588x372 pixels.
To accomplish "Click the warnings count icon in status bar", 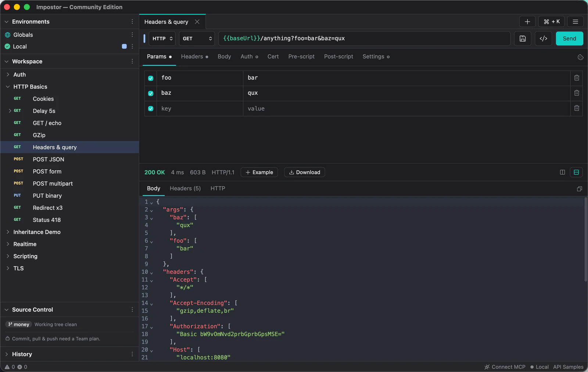I will [x=7, y=367].
